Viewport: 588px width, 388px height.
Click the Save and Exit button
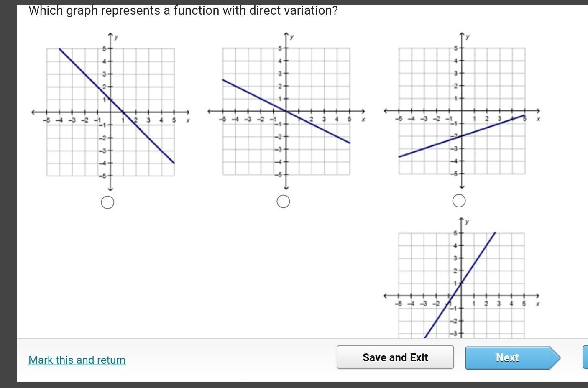coord(395,357)
